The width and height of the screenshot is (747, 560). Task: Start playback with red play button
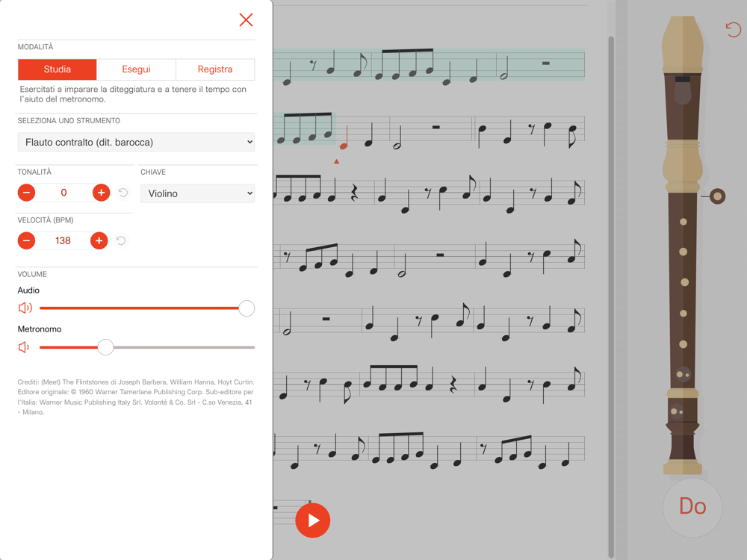312,520
